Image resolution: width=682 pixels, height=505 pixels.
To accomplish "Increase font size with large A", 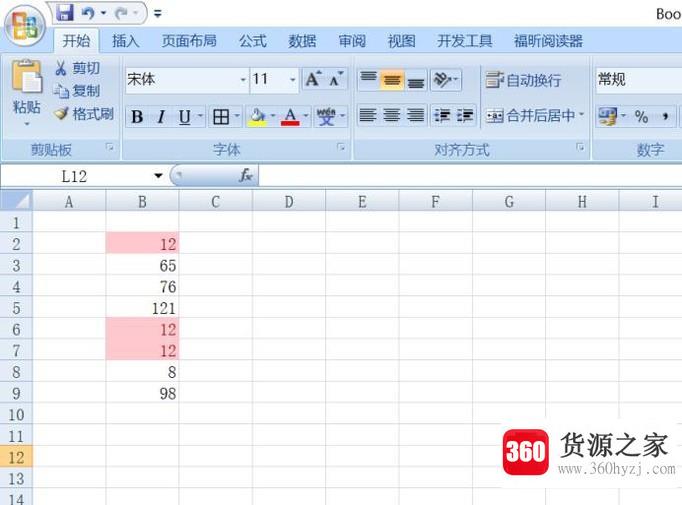I will tap(313, 79).
